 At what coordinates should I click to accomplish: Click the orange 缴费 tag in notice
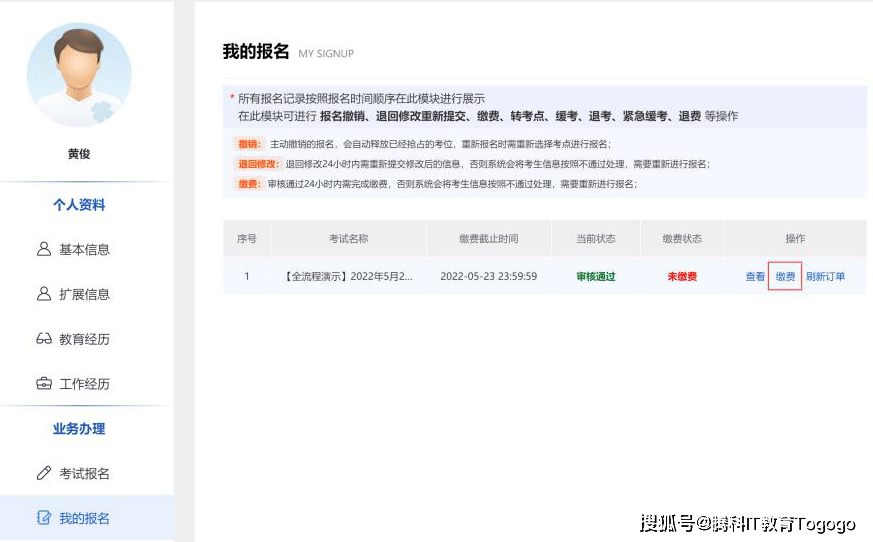(x=249, y=184)
